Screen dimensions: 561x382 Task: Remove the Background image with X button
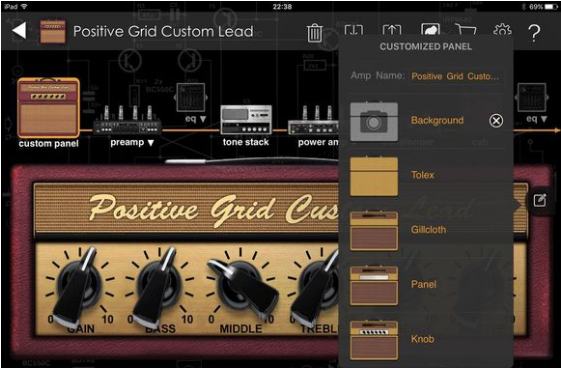pos(496,121)
